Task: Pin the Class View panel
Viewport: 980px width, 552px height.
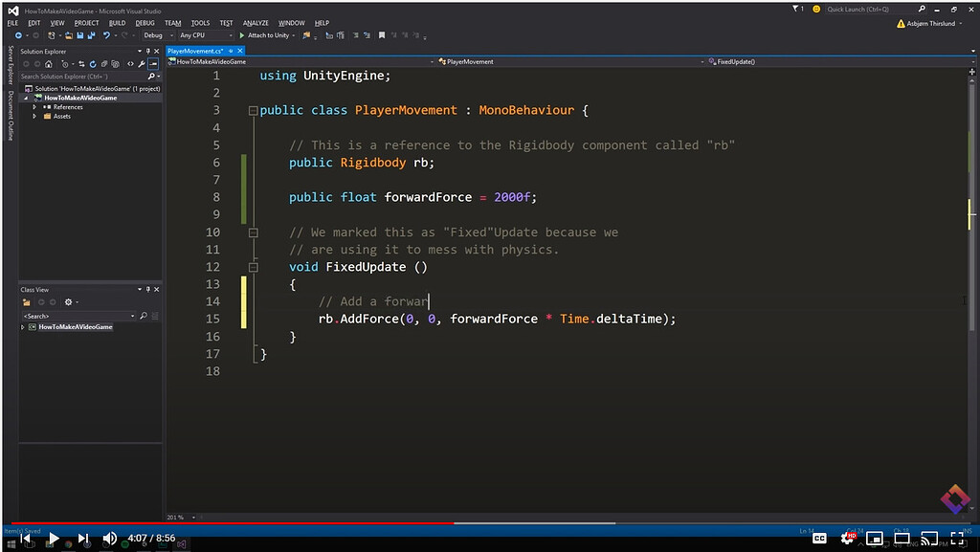Action: [147, 289]
